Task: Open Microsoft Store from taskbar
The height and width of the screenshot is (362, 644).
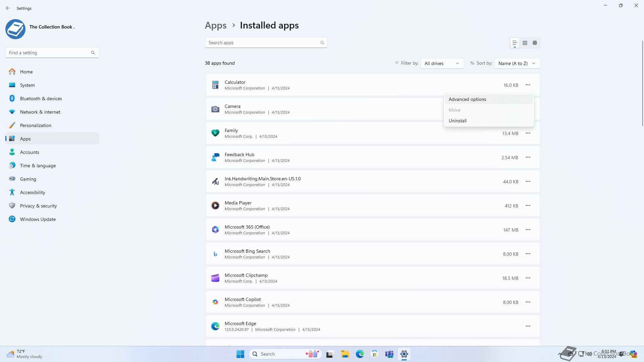Action: pos(374,354)
